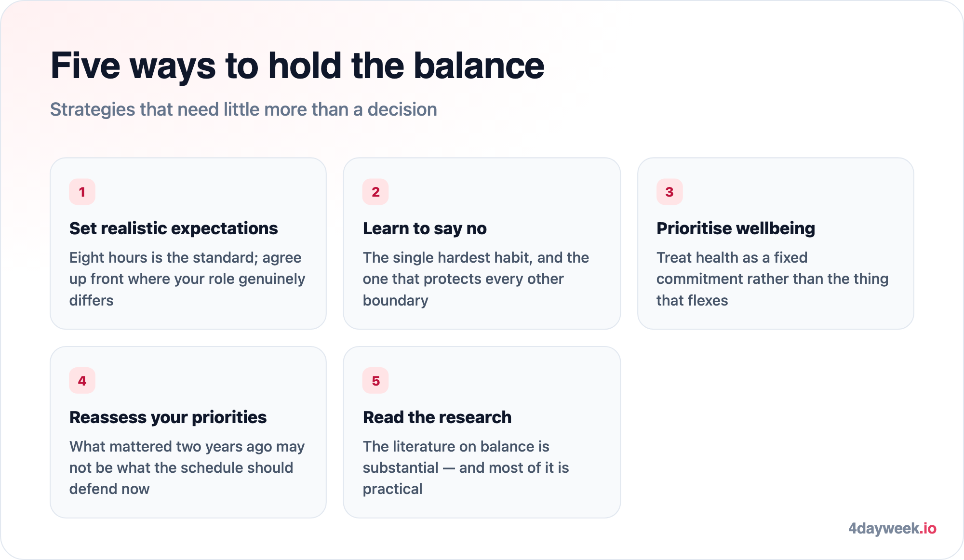Click the number 1 badge

click(82, 192)
